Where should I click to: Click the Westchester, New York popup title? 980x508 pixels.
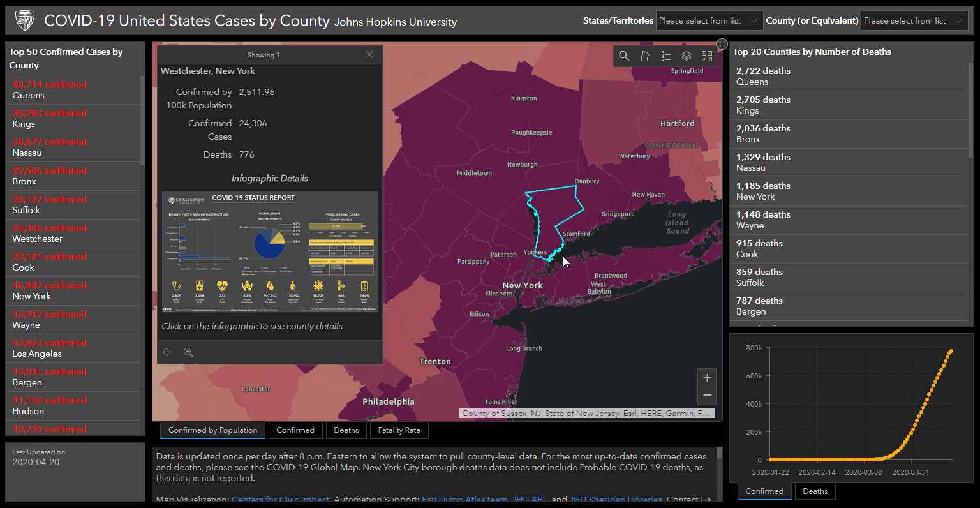coord(208,71)
